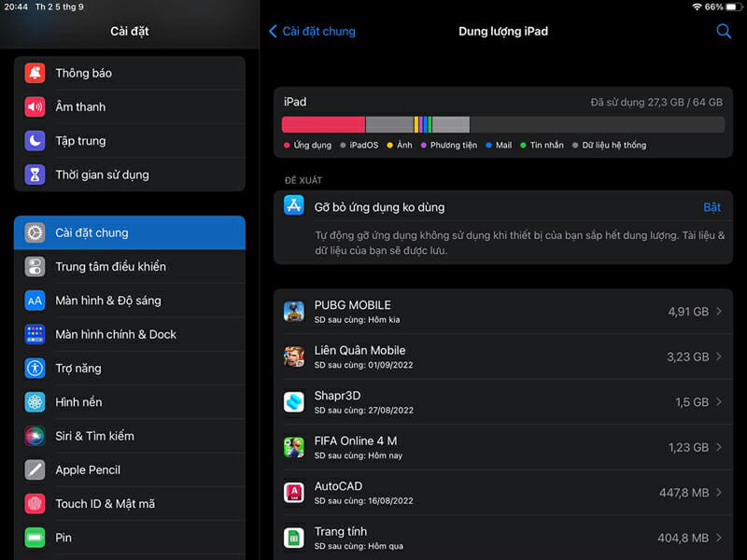
Task: Open Màn hình & Độ sáng settings
Action: (130, 301)
